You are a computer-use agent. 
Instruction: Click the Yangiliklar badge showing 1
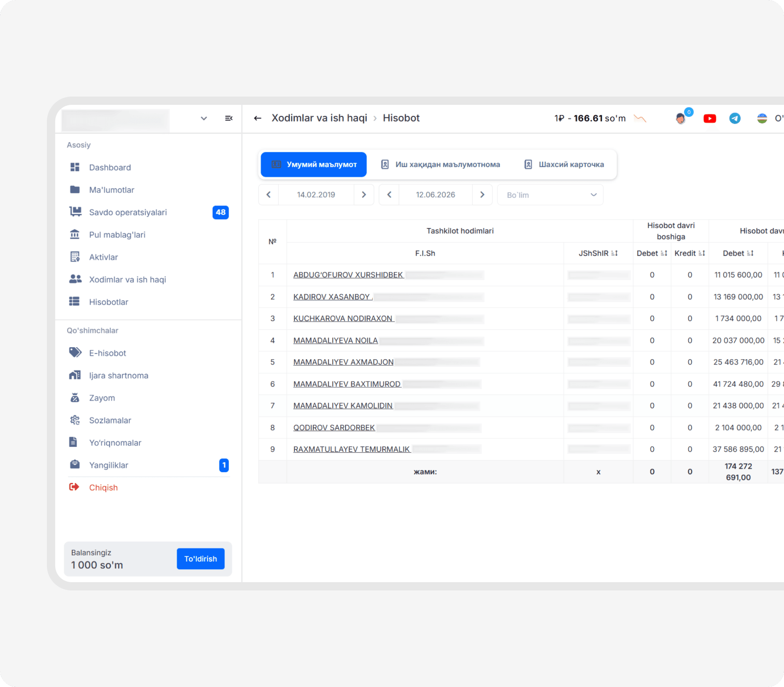(224, 465)
